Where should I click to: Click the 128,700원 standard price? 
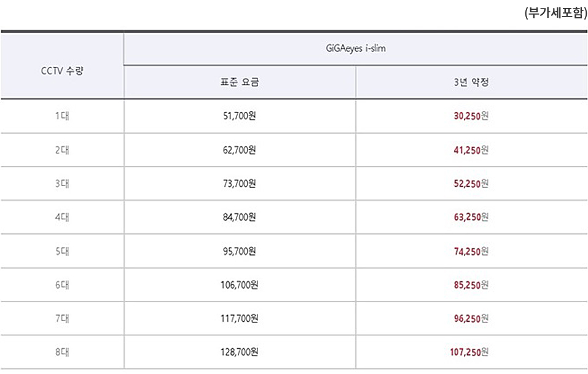coord(240,353)
